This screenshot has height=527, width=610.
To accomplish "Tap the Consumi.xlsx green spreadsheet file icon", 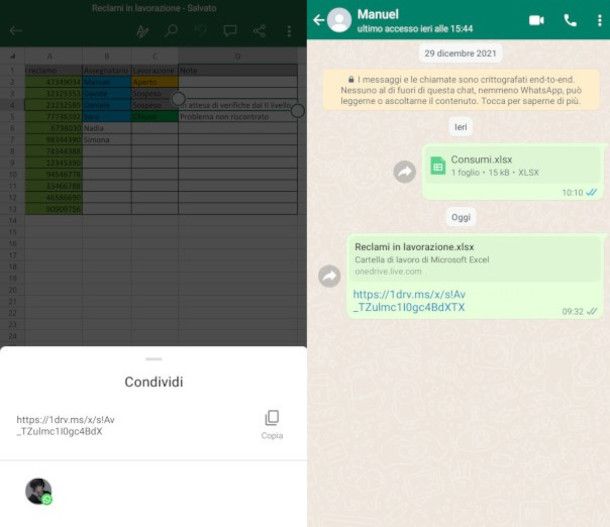I will [438, 166].
